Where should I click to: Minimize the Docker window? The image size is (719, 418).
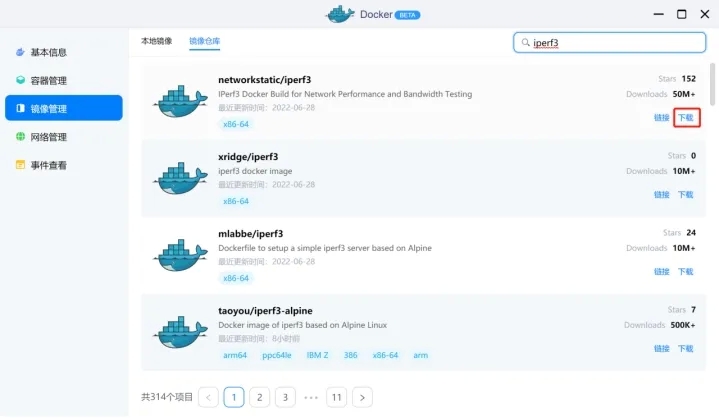[x=658, y=14]
